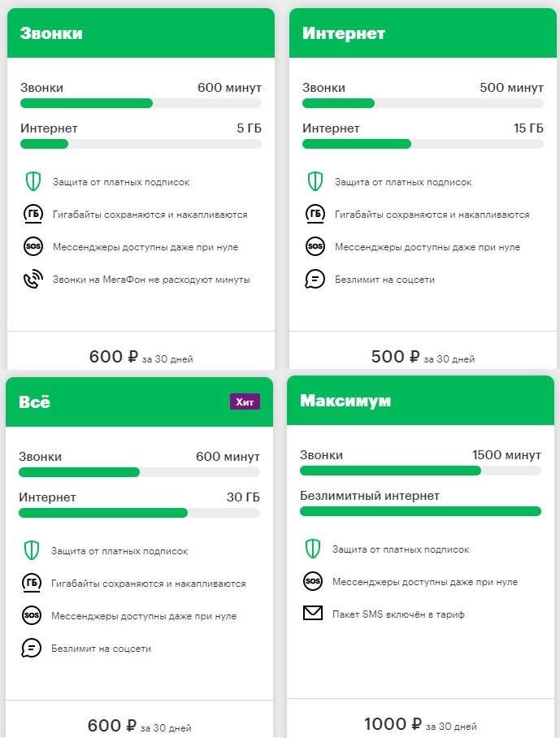Click the chat bubble icon in the Интернет card

point(315,280)
